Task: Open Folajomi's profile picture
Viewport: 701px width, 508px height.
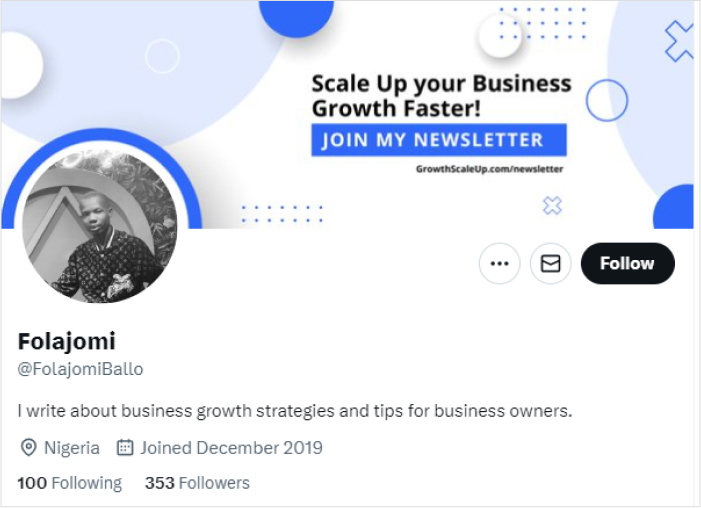Action: (x=100, y=225)
